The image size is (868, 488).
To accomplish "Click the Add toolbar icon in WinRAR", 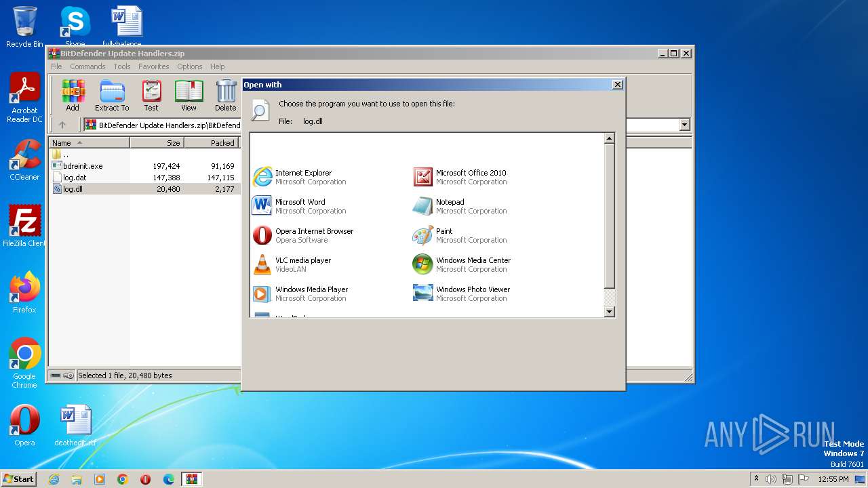I will click(73, 96).
